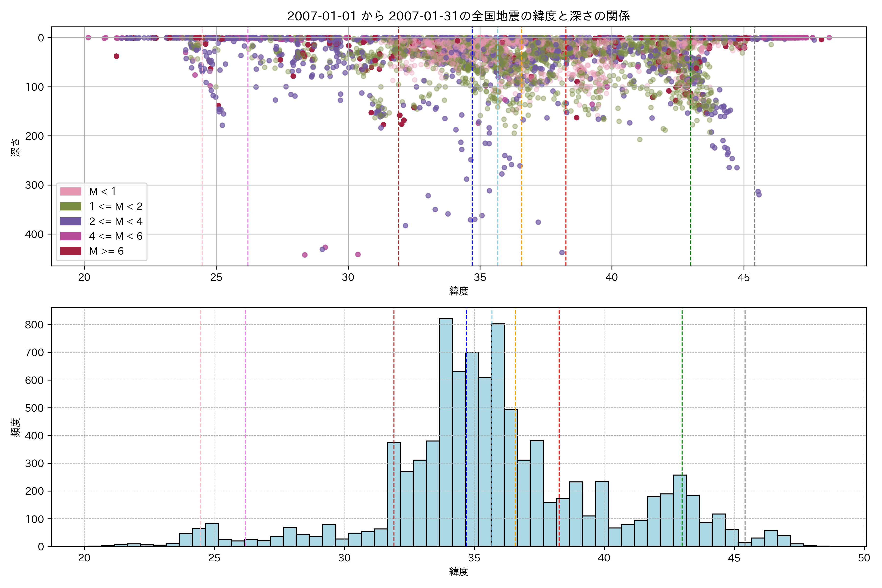Click the pink M < 1 legend swatch
882x588 pixels.
71,191
